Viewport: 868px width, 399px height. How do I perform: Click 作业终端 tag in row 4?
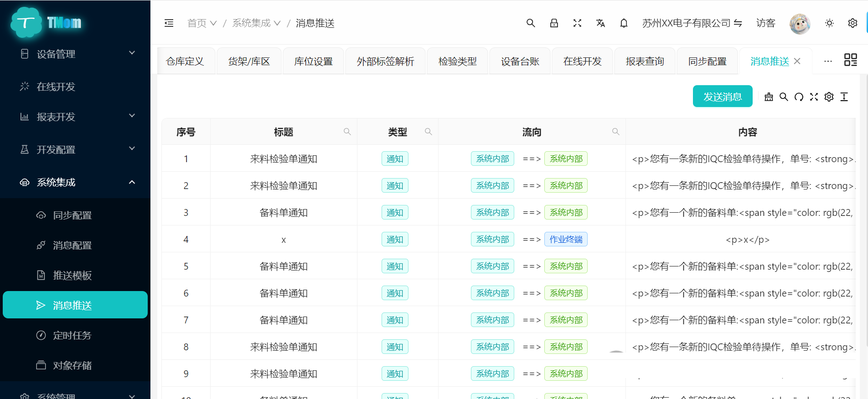pyautogui.click(x=565, y=240)
